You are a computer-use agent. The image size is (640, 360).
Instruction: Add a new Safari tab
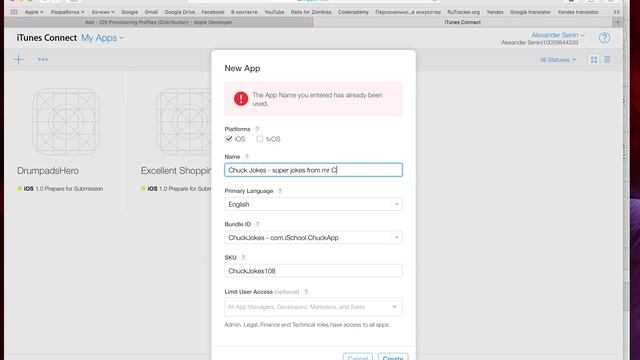[x=617, y=22]
